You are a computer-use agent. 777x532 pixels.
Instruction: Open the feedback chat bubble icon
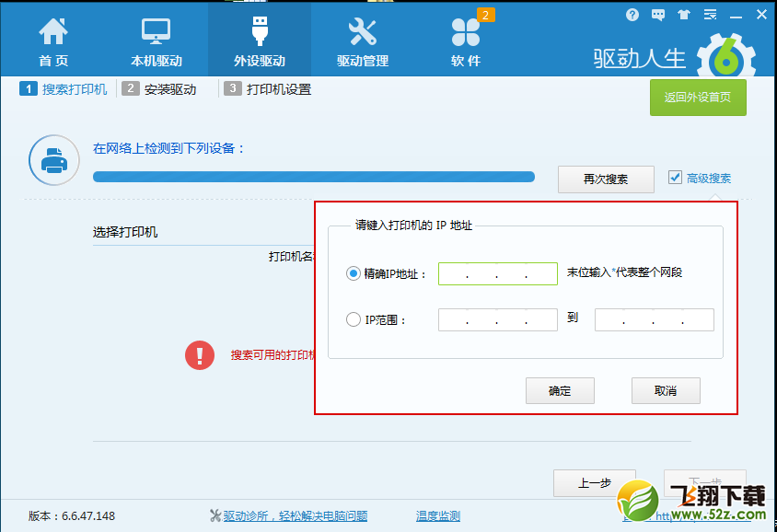(x=658, y=15)
